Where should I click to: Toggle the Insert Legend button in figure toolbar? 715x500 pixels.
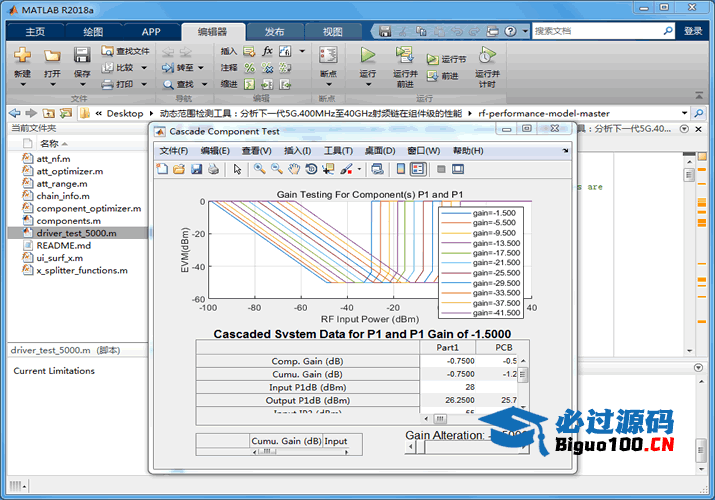pos(417,169)
